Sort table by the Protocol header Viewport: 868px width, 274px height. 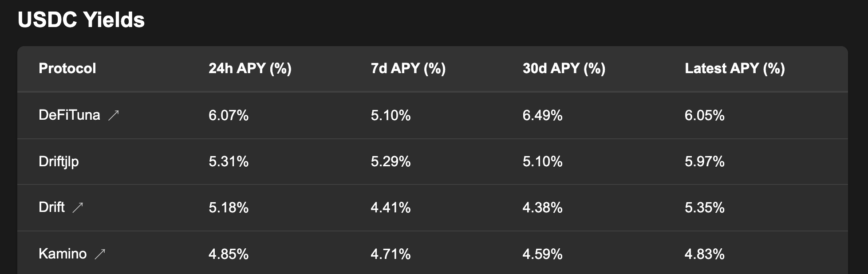coord(67,69)
